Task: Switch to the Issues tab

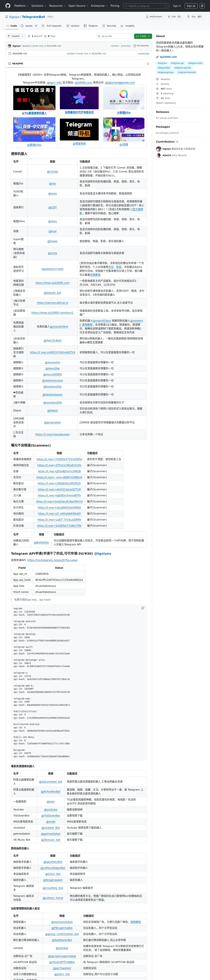Action: pyautogui.click(x=29, y=26)
